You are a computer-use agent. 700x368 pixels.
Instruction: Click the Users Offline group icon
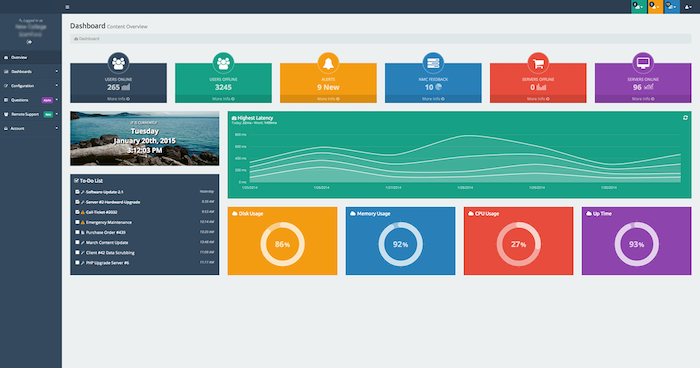(223, 63)
